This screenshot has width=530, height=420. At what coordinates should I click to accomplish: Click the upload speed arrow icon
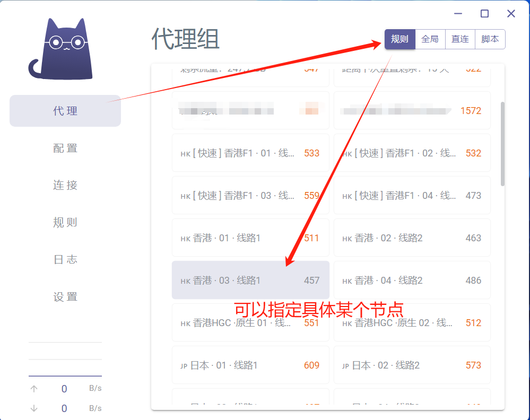tap(34, 389)
